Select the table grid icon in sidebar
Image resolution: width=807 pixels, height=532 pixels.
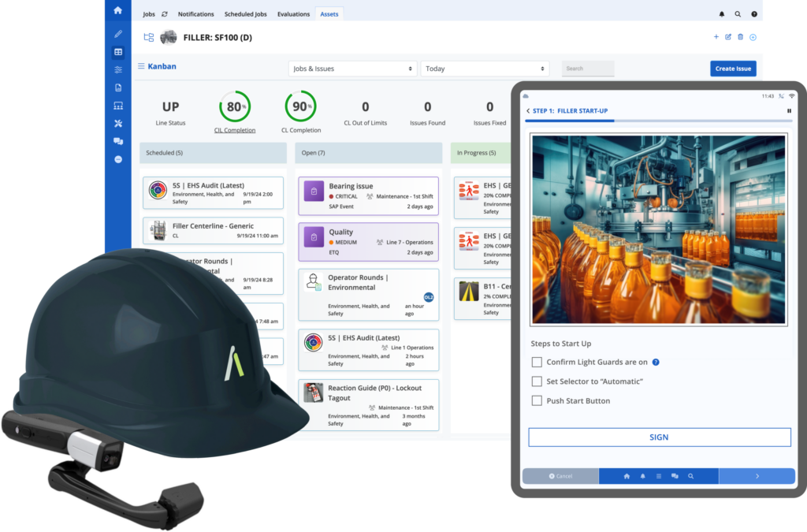point(118,52)
